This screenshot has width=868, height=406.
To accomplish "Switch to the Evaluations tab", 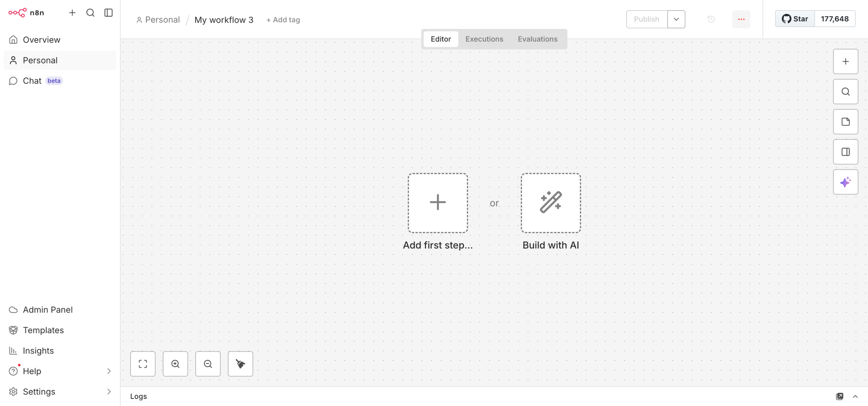I will click(x=537, y=39).
